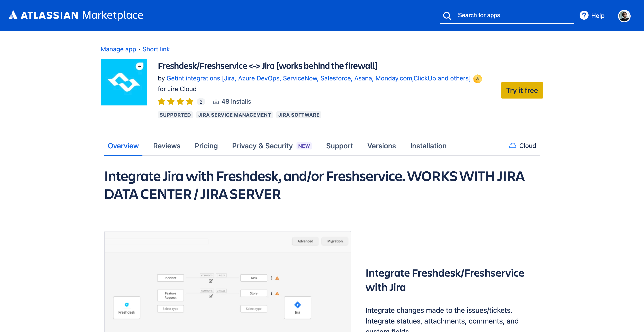Viewport: 644px width, 332px height.
Task: Click the COMMENTS label on Incident mapping
Action: point(207,275)
